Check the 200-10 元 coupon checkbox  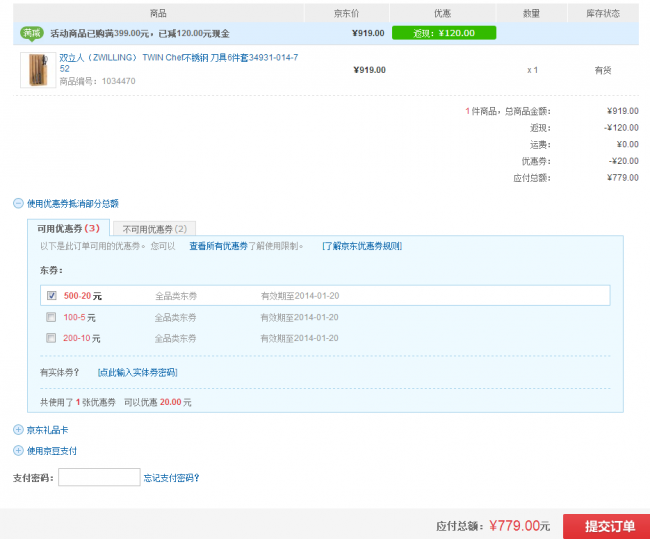tap(51, 338)
